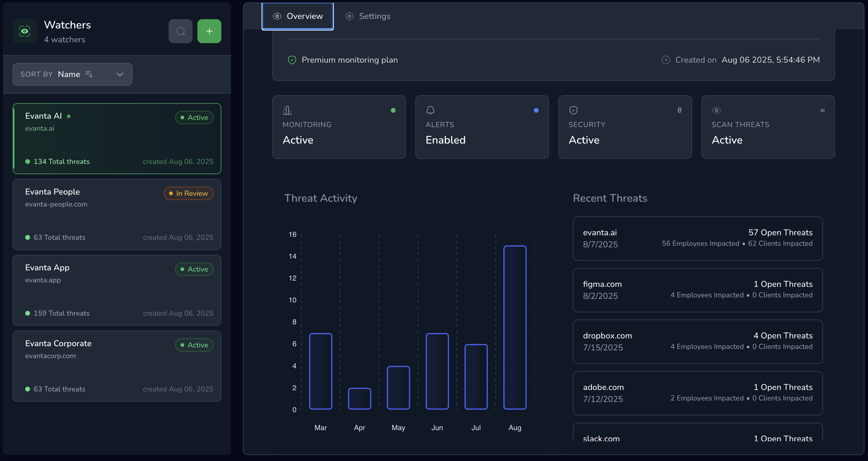Click the Active badge on Evanta Corporate
Image resolution: width=868 pixels, height=461 pixels.
(194, 345)
